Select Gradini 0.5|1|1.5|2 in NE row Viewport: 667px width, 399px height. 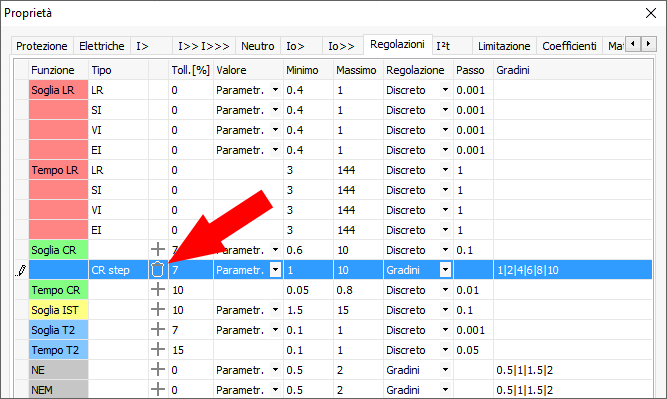pyautogui.click(x=573, y=370)
